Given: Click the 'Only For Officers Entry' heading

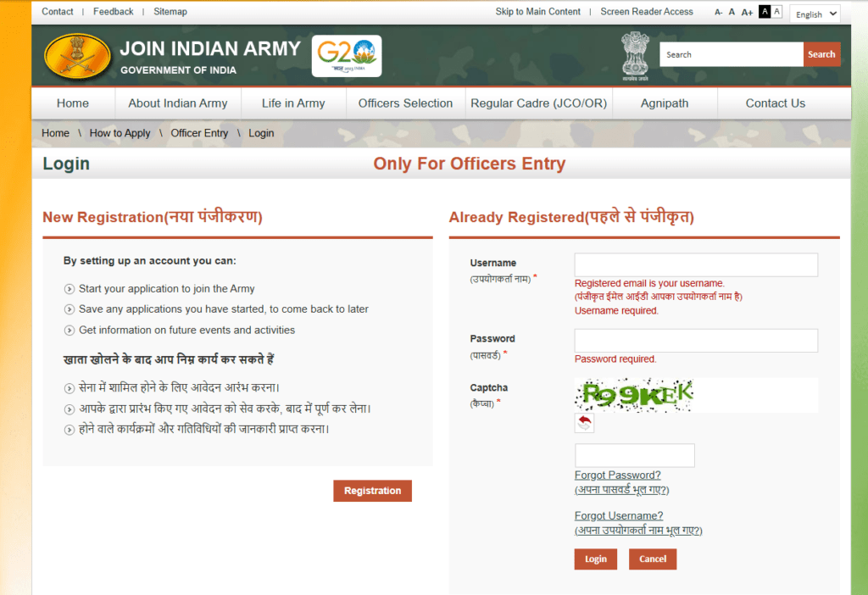Looking at the screenshot, I should pyautogui.click(x=469, y=164).
